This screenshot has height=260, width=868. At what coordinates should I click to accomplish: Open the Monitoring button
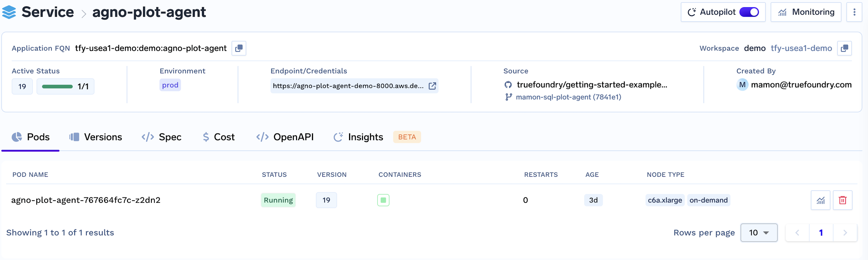(x=806, y=12)
